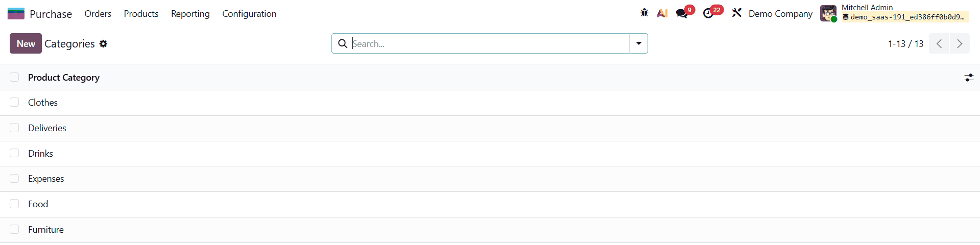Open the column adjust settings icon
980x245 pixels.
[968, 78]
